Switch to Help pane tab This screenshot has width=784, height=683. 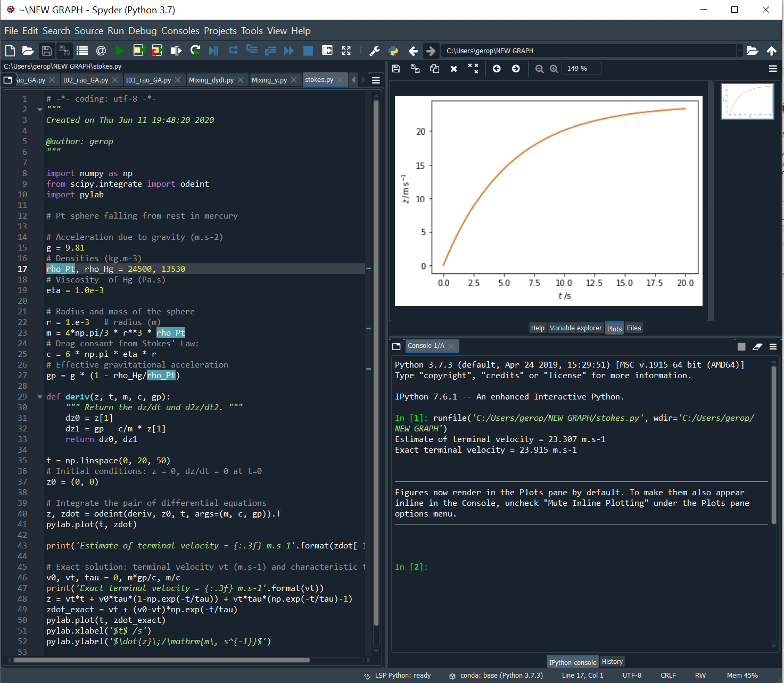point(538,328)
